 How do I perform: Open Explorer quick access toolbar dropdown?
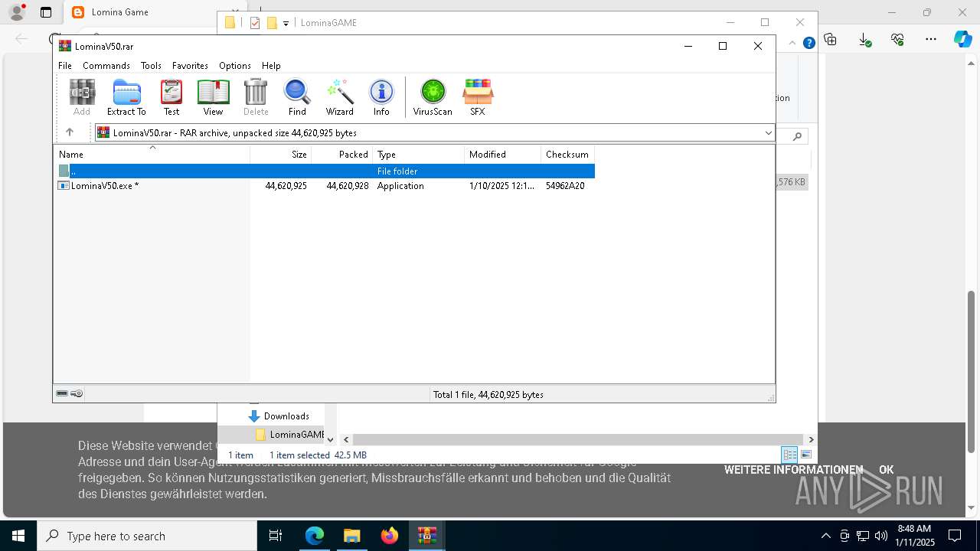(286, 23)
